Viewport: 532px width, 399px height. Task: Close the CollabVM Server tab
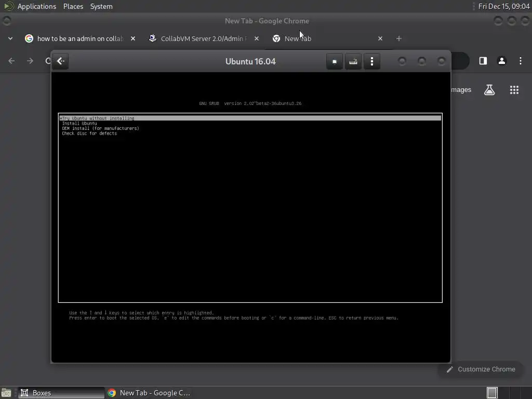pos(257,38)
